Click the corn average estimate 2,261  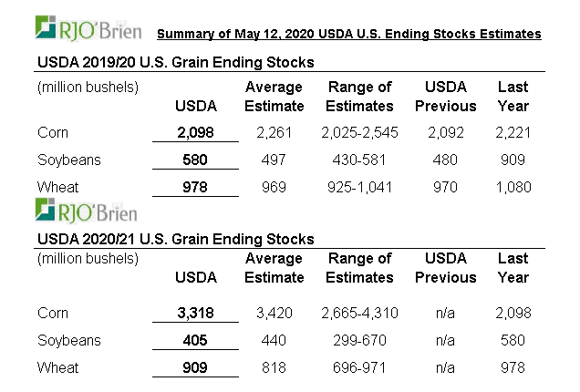coord(274,133)
